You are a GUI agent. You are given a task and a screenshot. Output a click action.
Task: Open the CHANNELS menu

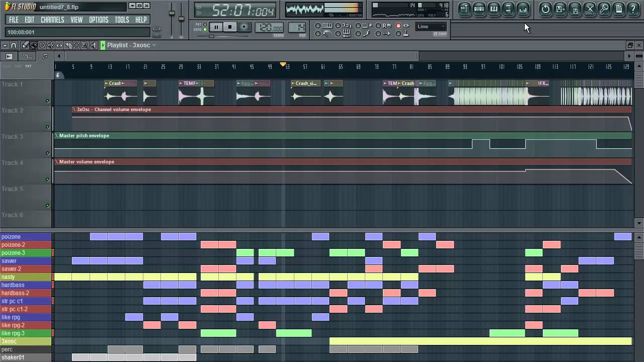click(52, 20)
